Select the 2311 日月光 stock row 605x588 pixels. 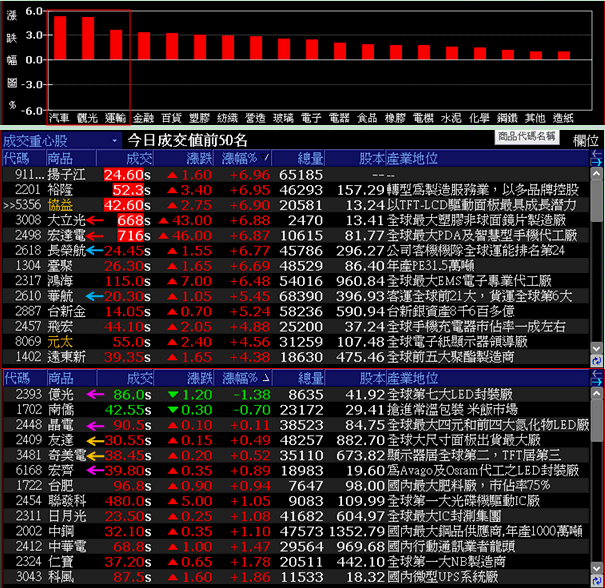296,516
